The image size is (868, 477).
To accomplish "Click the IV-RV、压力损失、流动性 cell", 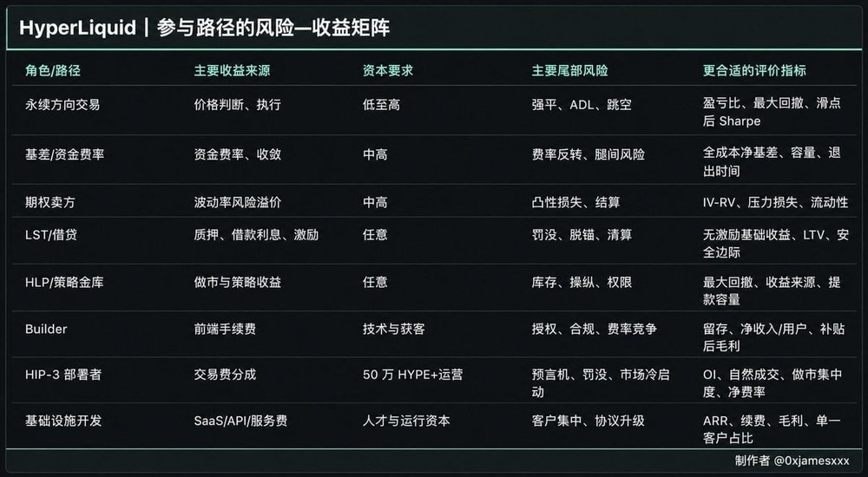I will tap(775, 203).
